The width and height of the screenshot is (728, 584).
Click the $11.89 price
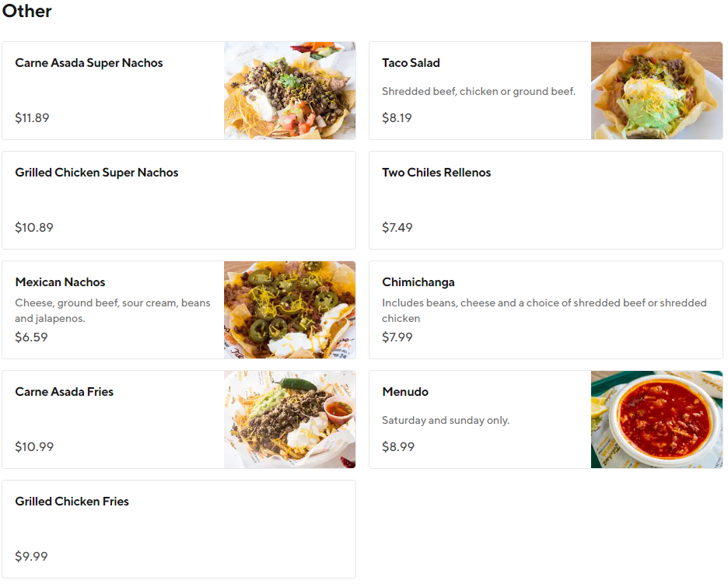[x=32, y=118]
